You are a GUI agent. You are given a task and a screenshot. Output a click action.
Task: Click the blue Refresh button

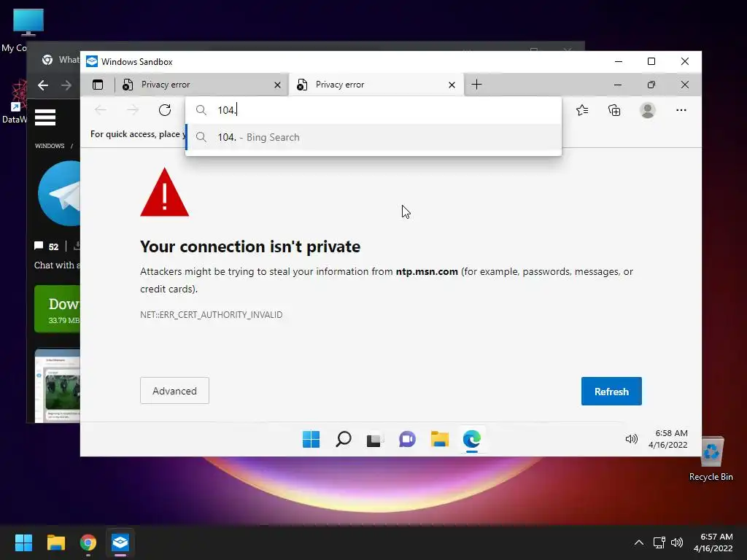(611, 392)
